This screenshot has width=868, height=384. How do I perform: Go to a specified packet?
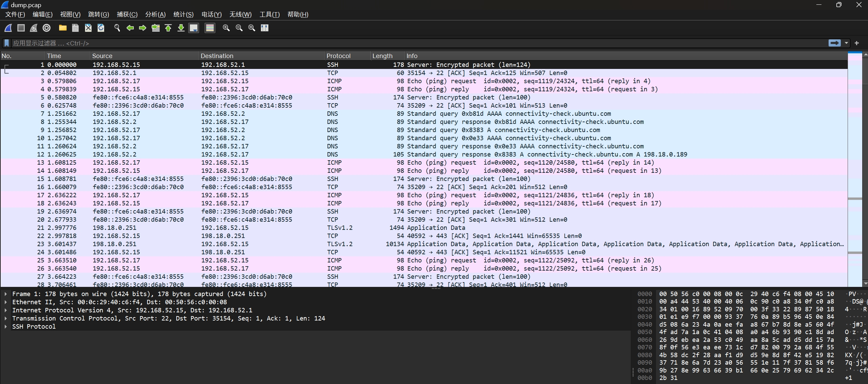156,28
